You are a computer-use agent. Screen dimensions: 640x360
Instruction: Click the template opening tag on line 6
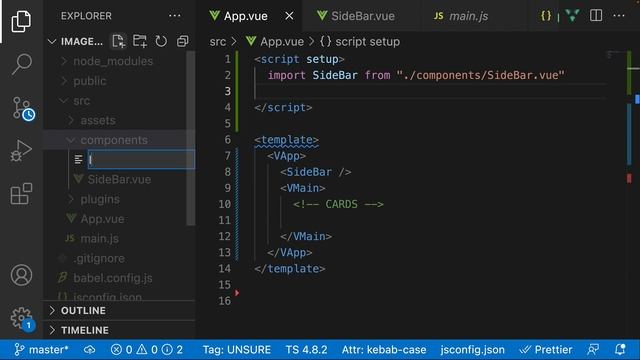tap(286, 140)
